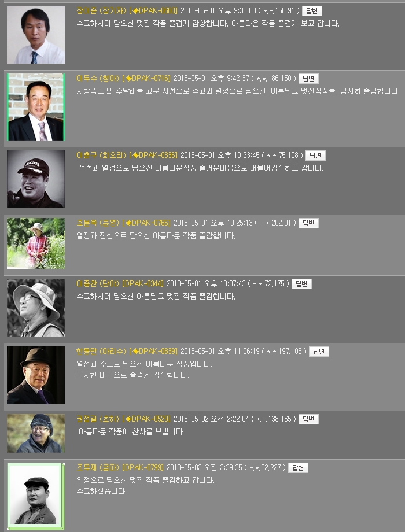The image size is (405, 532).
Task: Click the 답변 button on 장이준's comment
Action: (x=312, y=11)
